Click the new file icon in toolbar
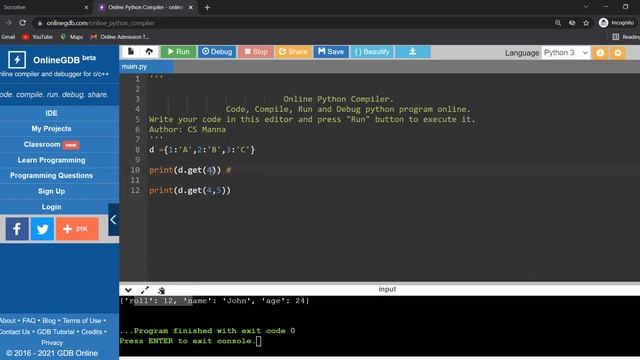This screenshot has width=640, height=360. coord(131,51)
